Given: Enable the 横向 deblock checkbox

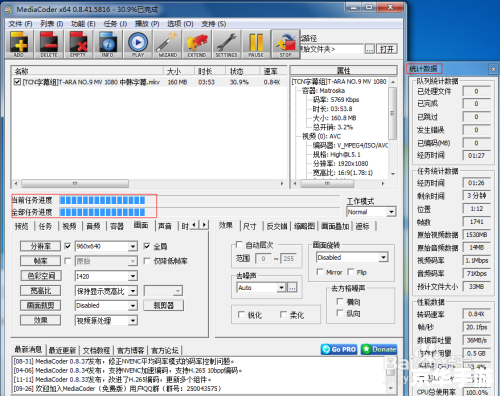Looking at the screenshot, I should 340,302.
